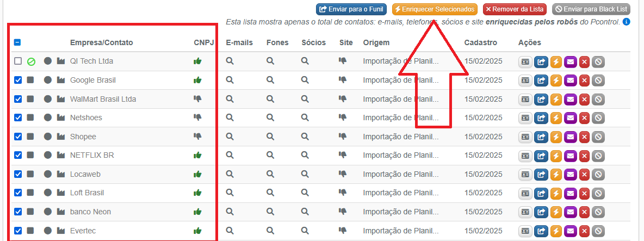Screen dimensions: 644x241
Task: Click CNPJ thumbs-down icon in Netshoes row
Action: point(197,118)
